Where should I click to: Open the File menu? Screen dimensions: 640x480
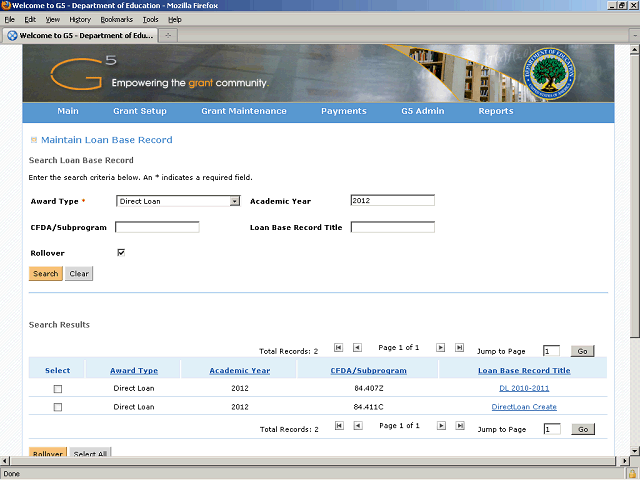coord(9,20)
